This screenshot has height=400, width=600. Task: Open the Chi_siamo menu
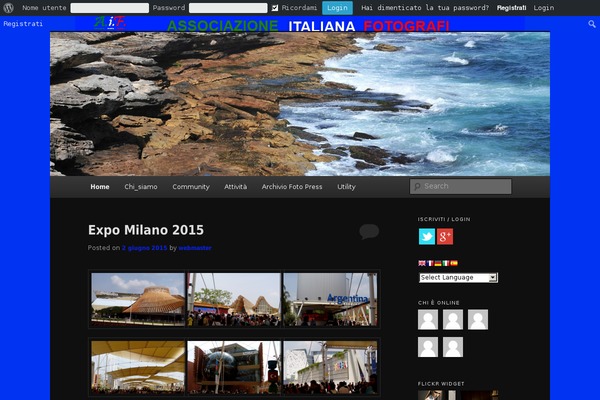point(141,187)
